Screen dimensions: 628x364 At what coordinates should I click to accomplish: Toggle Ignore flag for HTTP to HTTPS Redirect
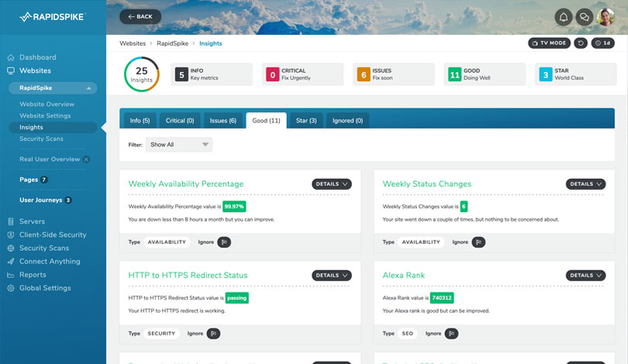pos(213,333)
